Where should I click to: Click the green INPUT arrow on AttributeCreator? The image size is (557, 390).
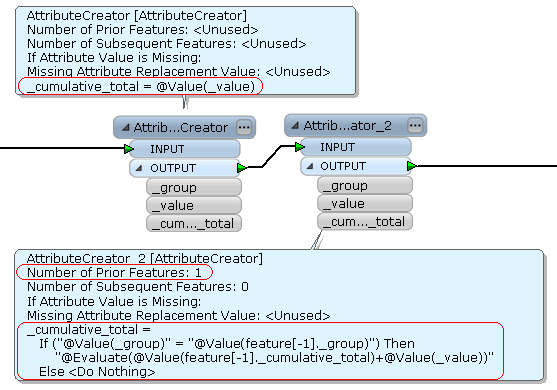pyautogui.click(x=129, y=149)
